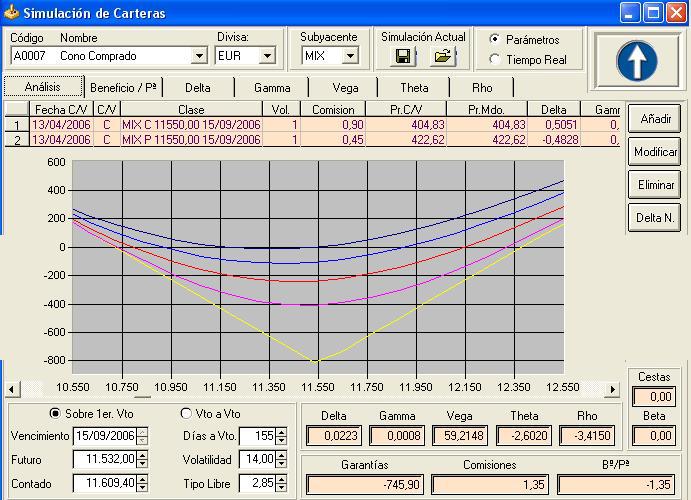Click the Pr.C/V cell 422,62
691x500 pixels.
pyautogui.click(x=406, y=140)
